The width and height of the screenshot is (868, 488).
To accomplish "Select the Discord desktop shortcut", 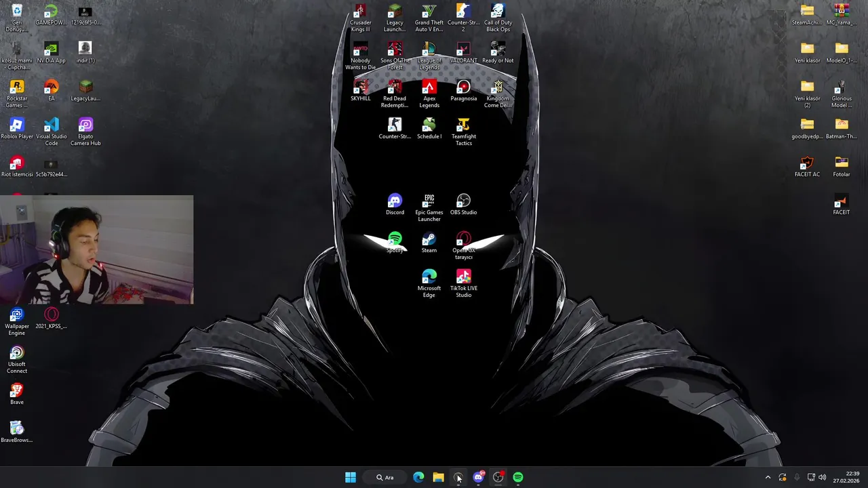I will [395, 205].
